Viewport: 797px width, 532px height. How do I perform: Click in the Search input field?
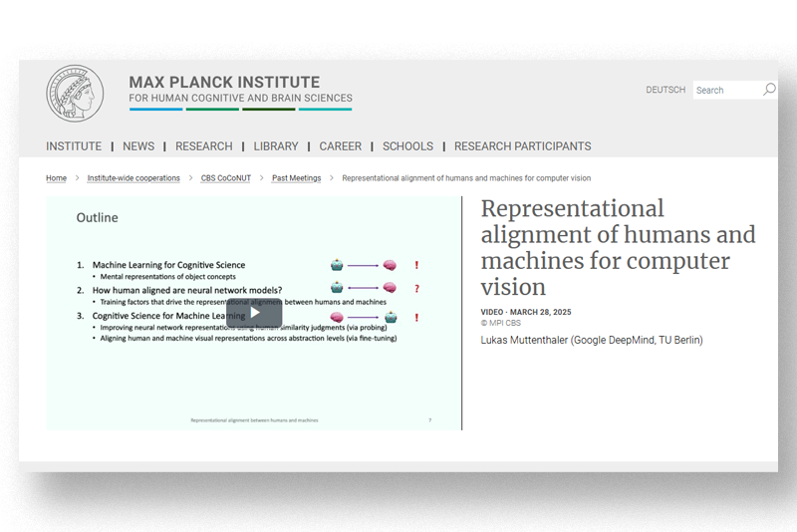[x=725, y=90]
